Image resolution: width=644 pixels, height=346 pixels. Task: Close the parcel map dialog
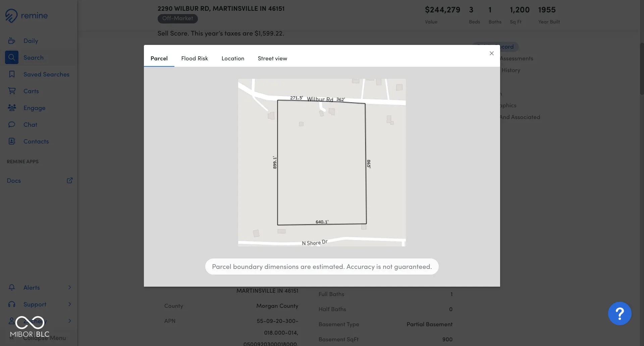pyautogui.click(x=491, y=53)
